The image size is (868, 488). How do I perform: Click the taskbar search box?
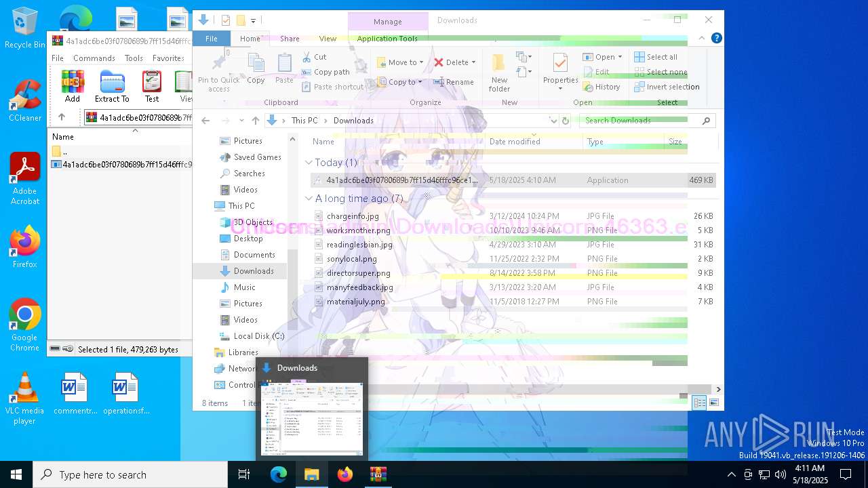[130, 474]
